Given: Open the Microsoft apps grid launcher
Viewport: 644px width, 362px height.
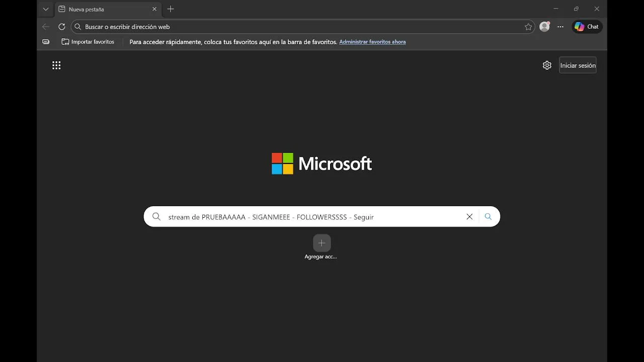Looking at the screenshot, I should point(56,65).
